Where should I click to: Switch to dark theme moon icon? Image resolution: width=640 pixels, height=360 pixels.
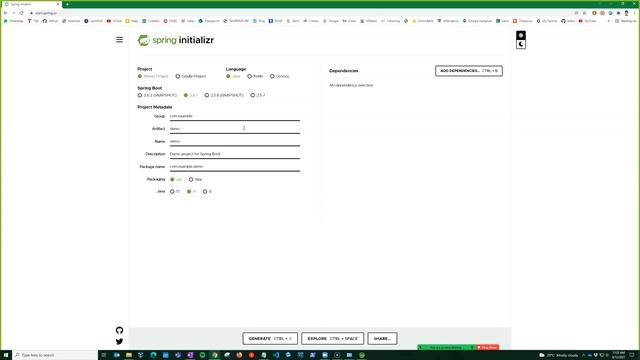click(x=521, y=44)
